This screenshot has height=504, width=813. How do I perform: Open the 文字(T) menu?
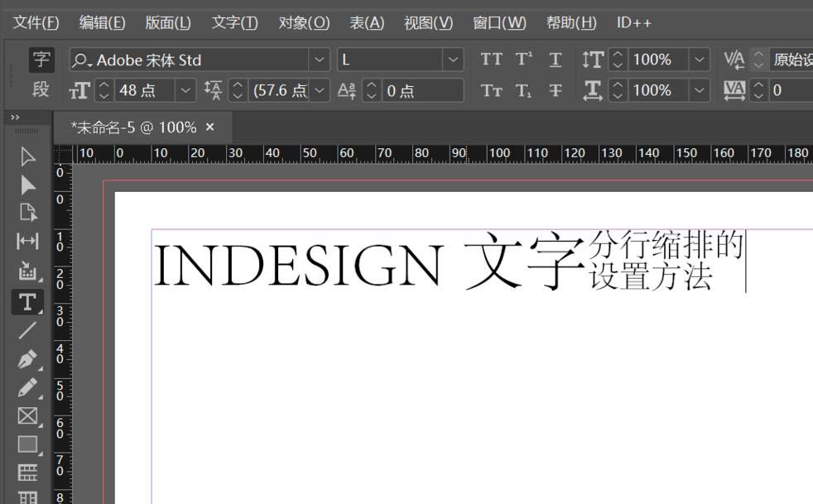(x=234, y=22)
